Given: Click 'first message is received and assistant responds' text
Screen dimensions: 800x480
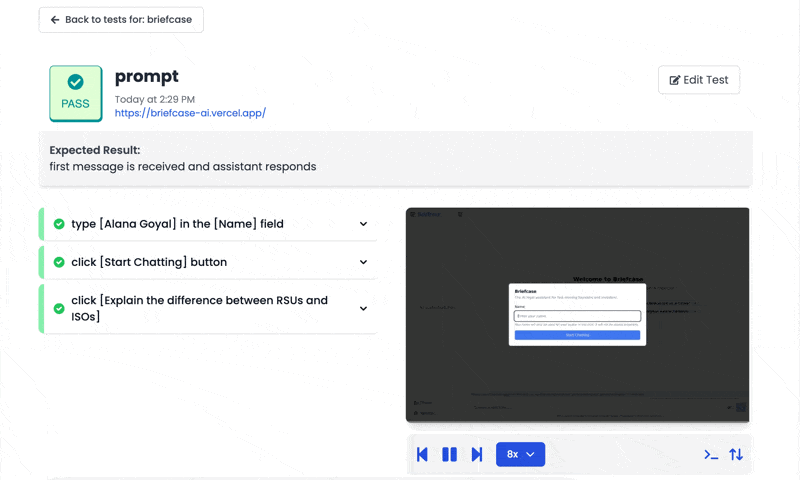Looking at the screenshot, I should [x=183, y=167].
